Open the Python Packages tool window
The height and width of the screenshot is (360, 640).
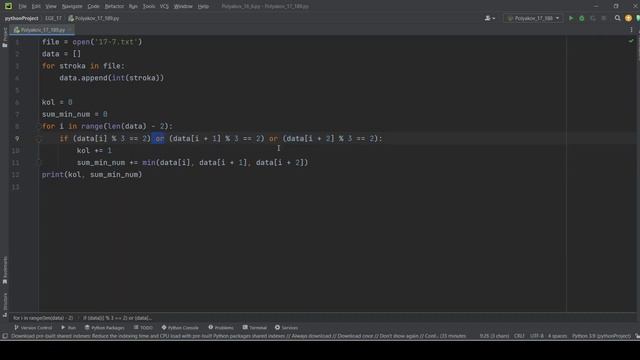tap(104, 328)
